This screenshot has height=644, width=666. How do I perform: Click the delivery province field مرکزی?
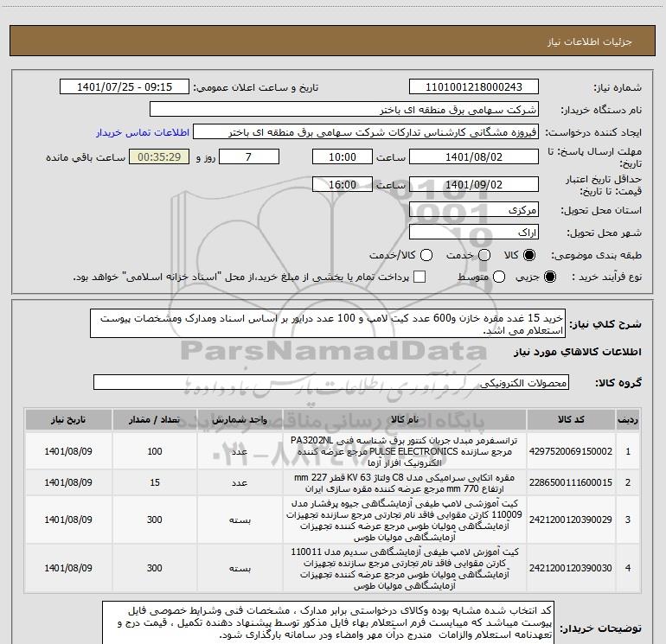click(x=474, y=210)
